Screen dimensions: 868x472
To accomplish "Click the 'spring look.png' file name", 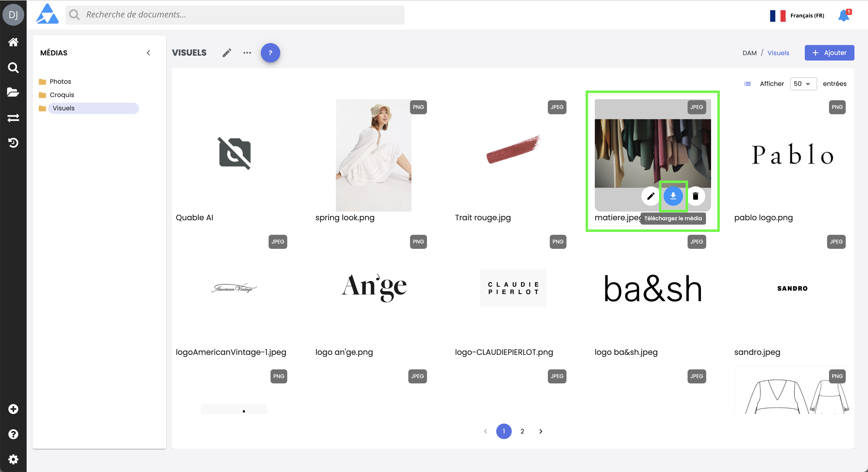I will (x=345, y=218).
